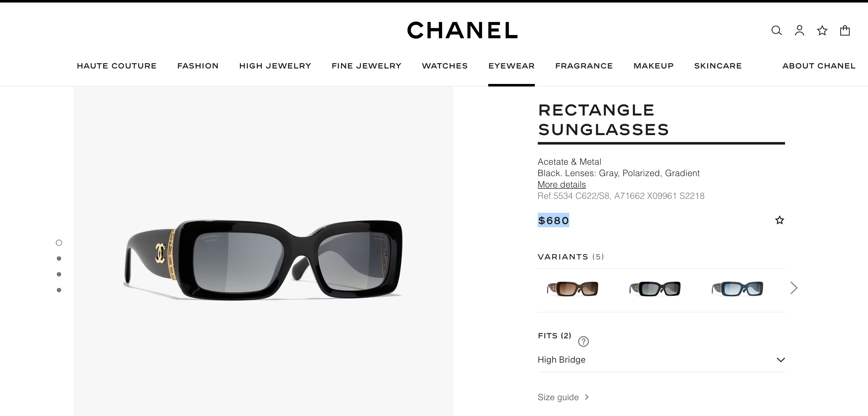Select the second image carousel dot
868x416 pixels.
(x=59, y=259)
